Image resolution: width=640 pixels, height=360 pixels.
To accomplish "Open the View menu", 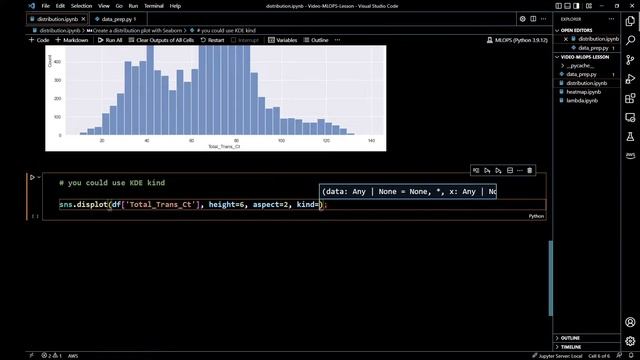I will [x=104, y=6].
